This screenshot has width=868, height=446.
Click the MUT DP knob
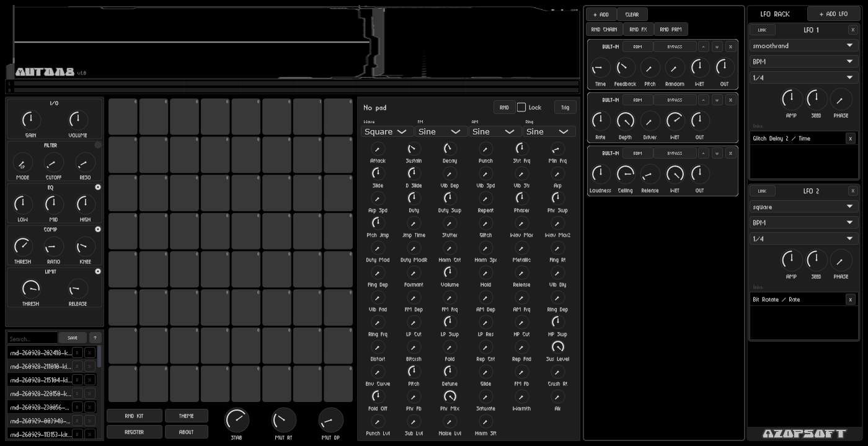(x=330, y=420)
